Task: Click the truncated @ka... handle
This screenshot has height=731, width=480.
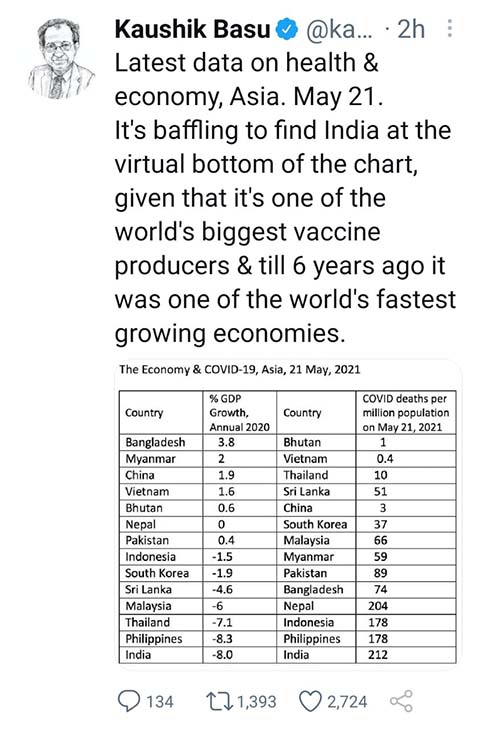Action: [x=339, y=29]
